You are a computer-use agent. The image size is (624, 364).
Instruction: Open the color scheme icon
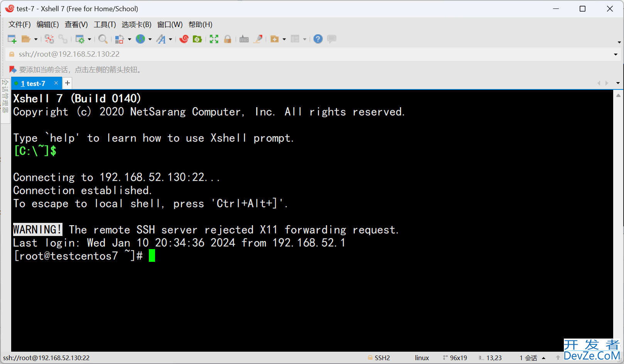tap(120, 39)
